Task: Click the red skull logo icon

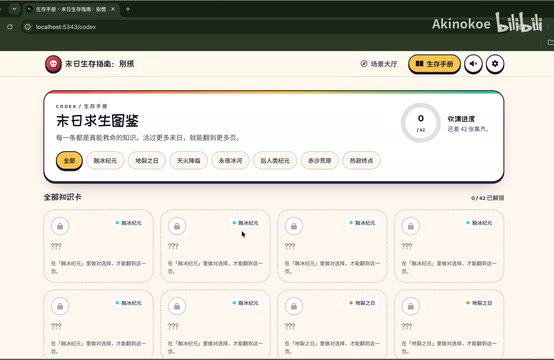Action: click(53, 64)
